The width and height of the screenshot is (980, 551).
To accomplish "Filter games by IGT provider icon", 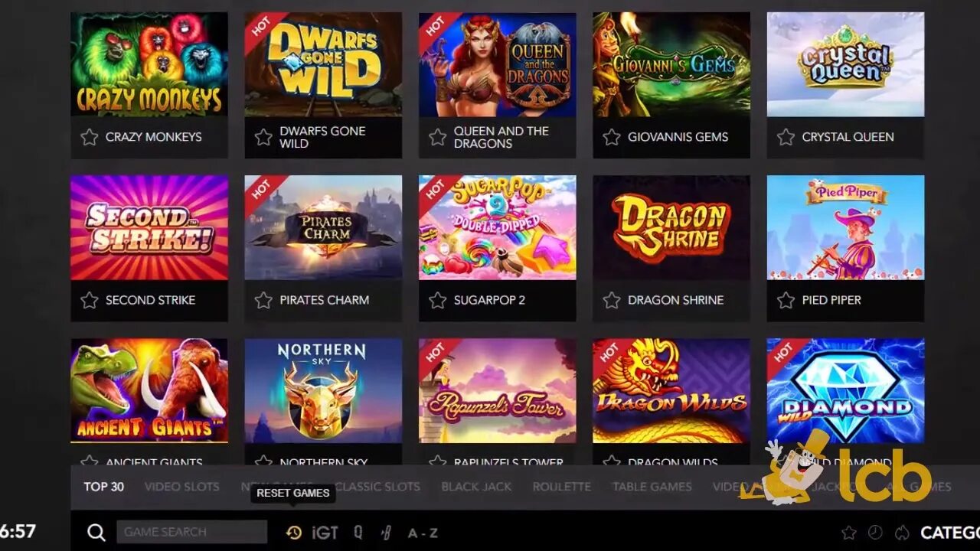I will [x=325, y=533].
